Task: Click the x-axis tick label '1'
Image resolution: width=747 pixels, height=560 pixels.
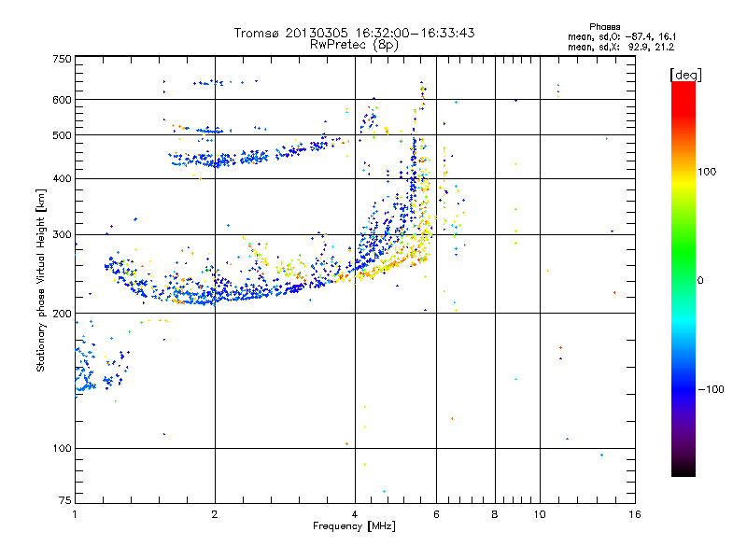Action: click(75, 514)
